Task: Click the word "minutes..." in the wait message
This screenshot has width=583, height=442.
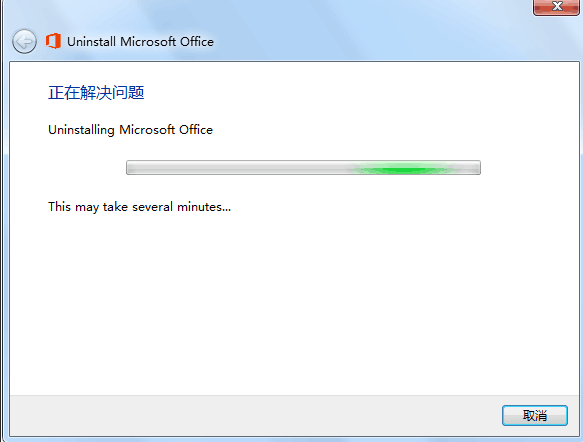Action: pos(204,207)
